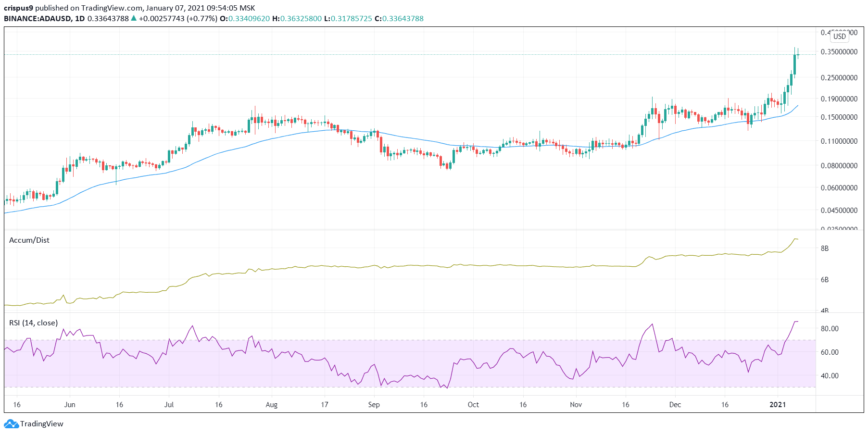Click the 0.11000000 price axis label

pos(839,141)
